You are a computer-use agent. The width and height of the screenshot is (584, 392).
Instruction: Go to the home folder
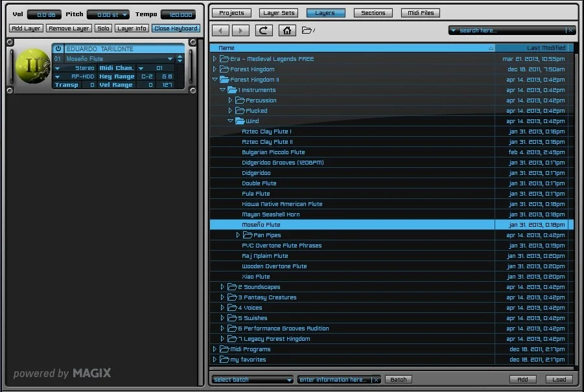pos(287,30)
